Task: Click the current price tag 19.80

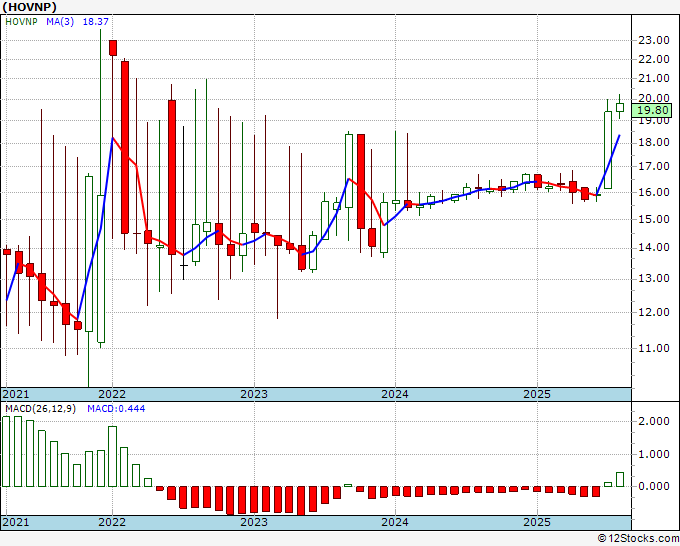Action: [652, 110]
